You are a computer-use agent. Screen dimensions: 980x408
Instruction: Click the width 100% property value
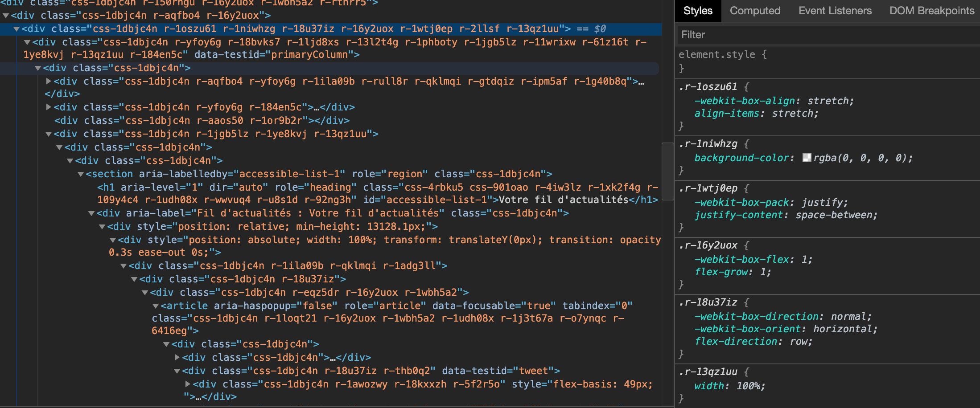pyautogui.click(x=750, y=386)
